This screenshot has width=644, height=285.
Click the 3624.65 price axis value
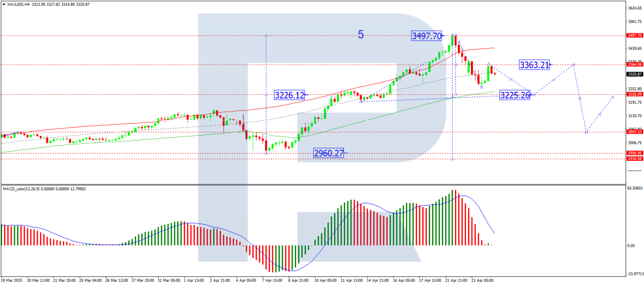point(634,8)
